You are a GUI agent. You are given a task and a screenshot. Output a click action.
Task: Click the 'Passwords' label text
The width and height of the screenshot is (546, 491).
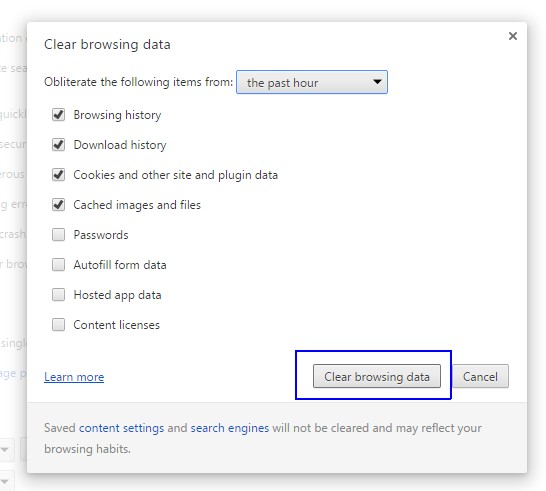(101, 235)
